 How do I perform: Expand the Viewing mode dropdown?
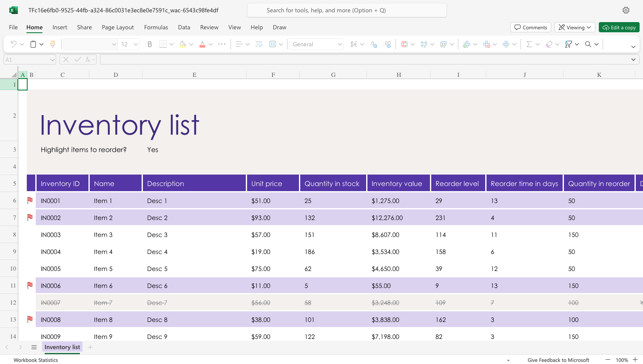click(x=575, y=27)
